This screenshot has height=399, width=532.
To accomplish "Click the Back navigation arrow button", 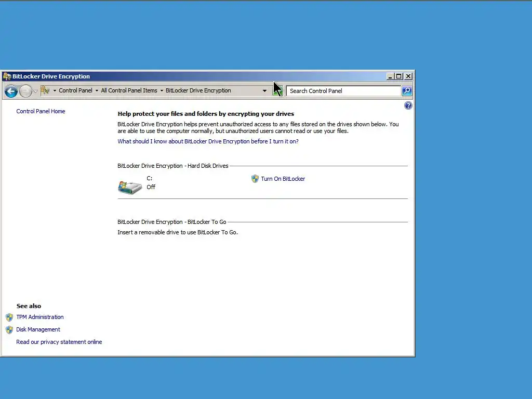I will coord(11,91).
